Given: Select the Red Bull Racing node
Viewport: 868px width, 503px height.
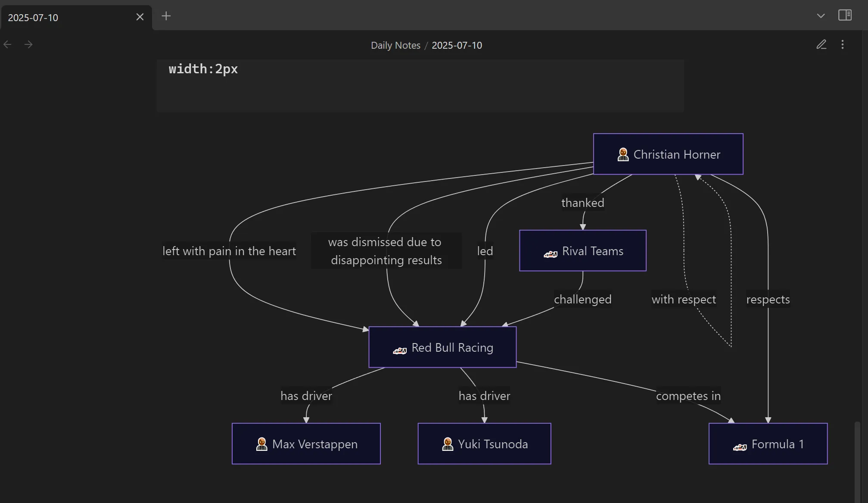Looking at the screenshot, I should tap(442, 347).
